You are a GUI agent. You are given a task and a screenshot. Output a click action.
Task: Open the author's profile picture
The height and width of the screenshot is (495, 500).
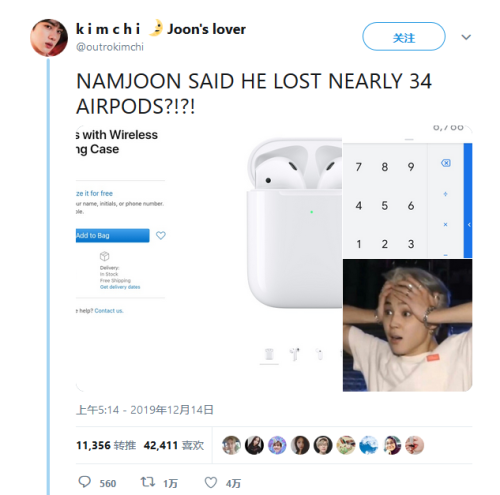49,38
